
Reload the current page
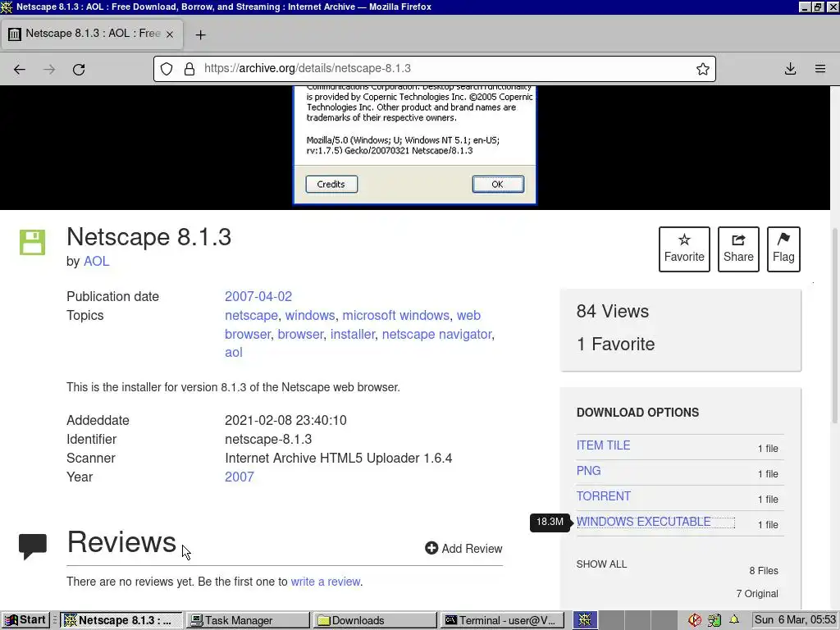[79, 69]
